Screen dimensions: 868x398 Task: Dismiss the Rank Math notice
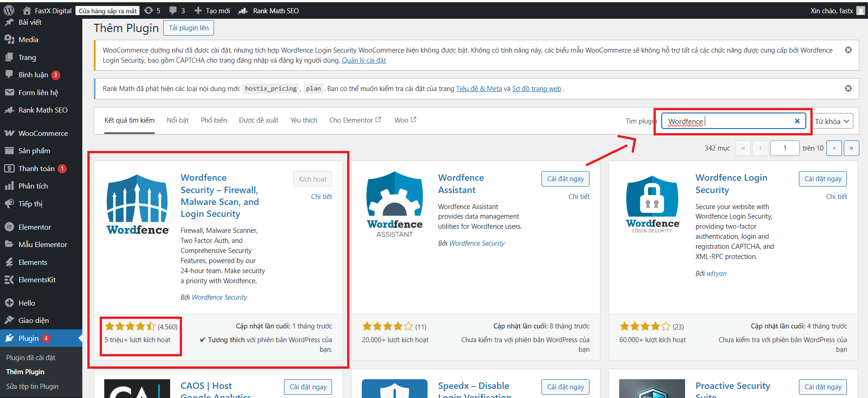pyautogui.click(x=848, y=88)
